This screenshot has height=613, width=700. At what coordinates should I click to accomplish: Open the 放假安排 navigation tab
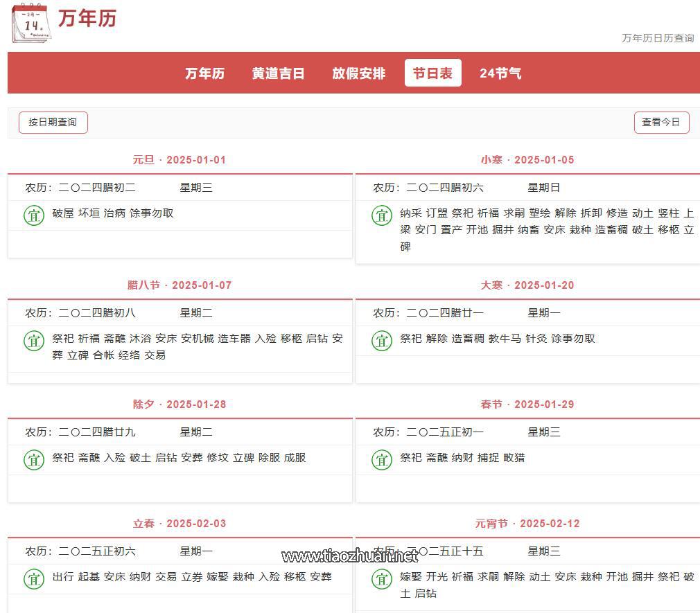click(x=358, y=73)
